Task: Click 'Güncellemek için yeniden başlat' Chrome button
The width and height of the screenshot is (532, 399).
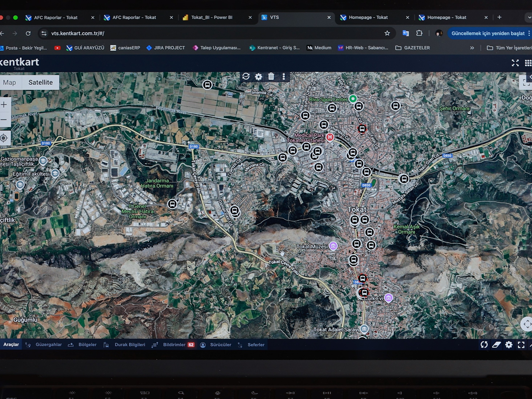Action: pos(488,33)
